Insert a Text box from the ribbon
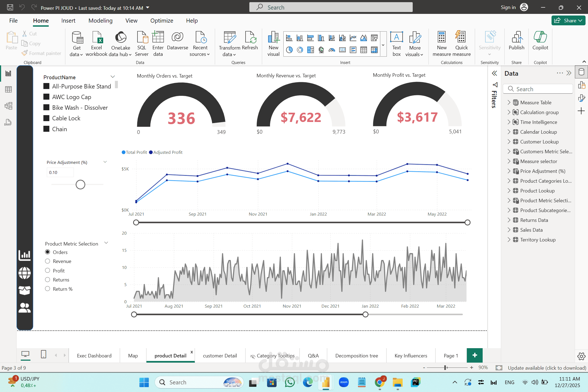The image size is (588, 392). pyautogui.click(x=396, y=44)
